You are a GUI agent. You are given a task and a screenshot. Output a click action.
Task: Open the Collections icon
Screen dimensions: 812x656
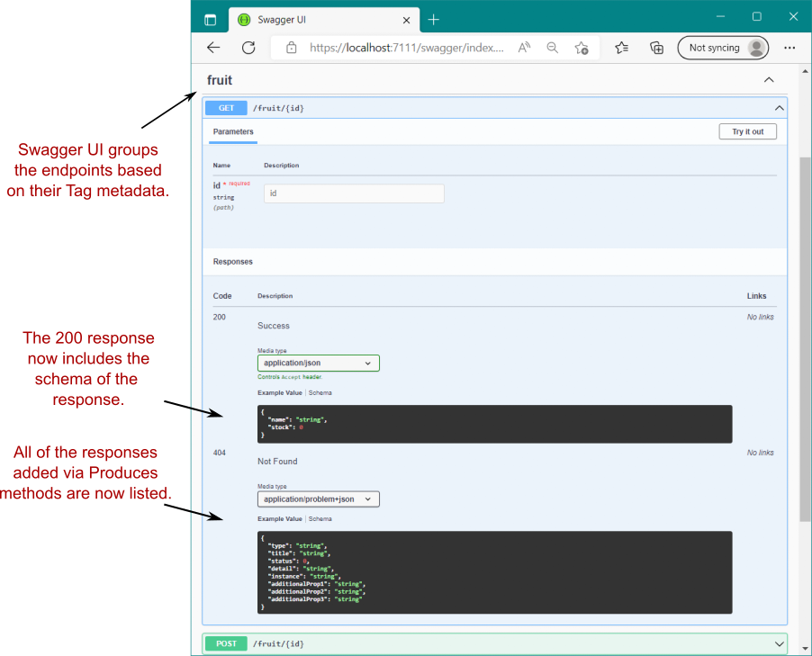(x=656, y=48)
